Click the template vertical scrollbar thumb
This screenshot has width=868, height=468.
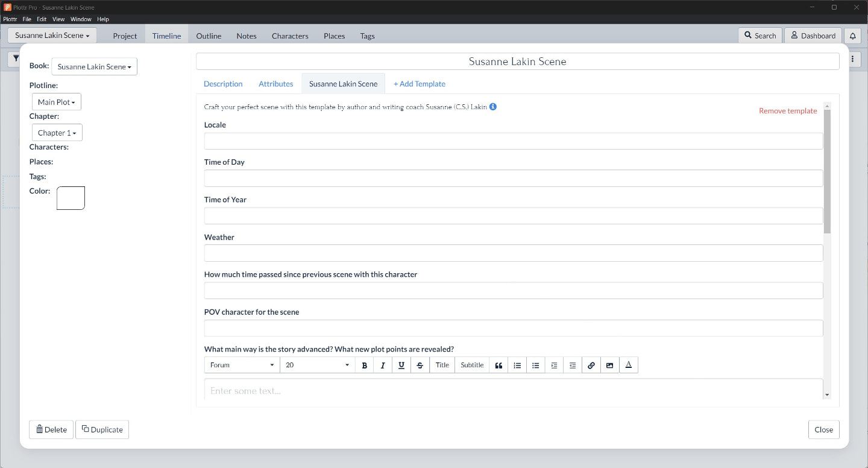827,171
